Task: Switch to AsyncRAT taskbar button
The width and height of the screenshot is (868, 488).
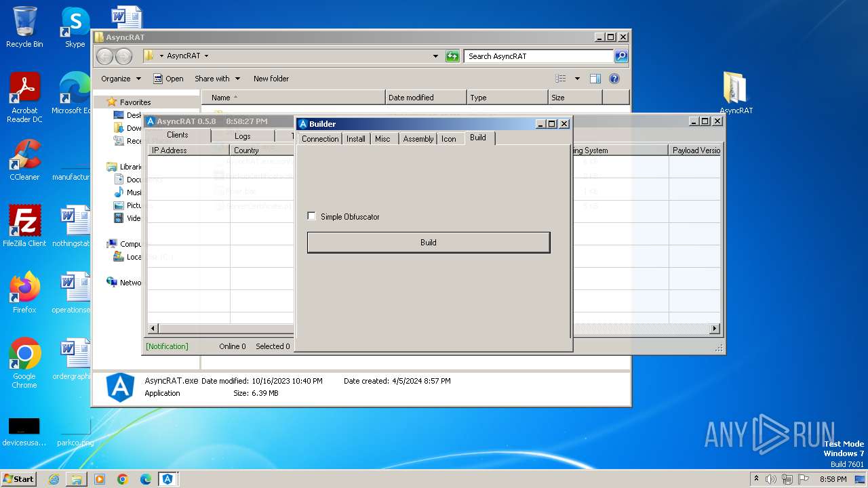Action: tap(167, 479)
